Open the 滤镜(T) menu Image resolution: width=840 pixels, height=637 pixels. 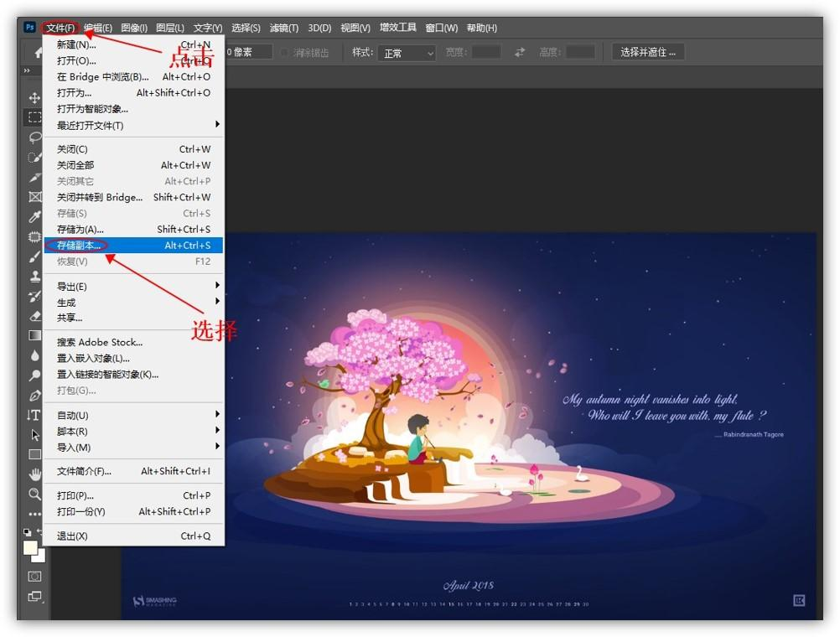click(x=284, y=28)
